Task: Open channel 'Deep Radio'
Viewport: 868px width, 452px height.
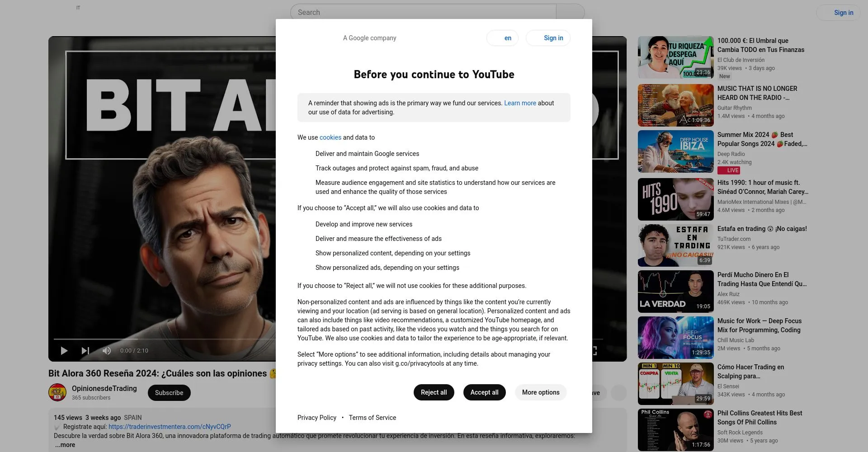Action: click(x=731, y=154)
